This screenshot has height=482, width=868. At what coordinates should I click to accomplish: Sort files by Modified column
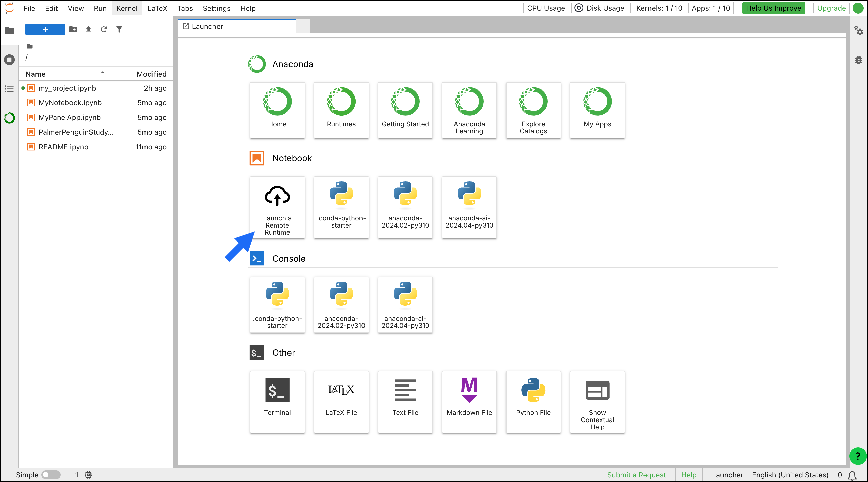tap(151, 74)
